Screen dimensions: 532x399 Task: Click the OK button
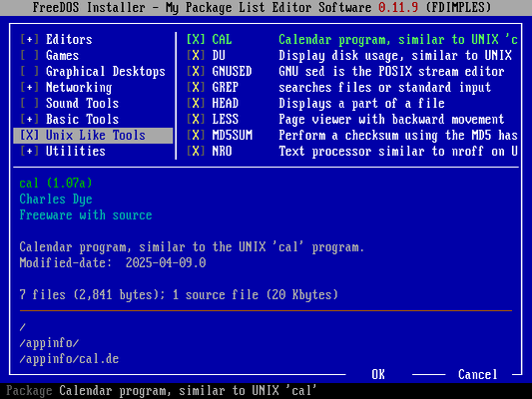point(378,375)
